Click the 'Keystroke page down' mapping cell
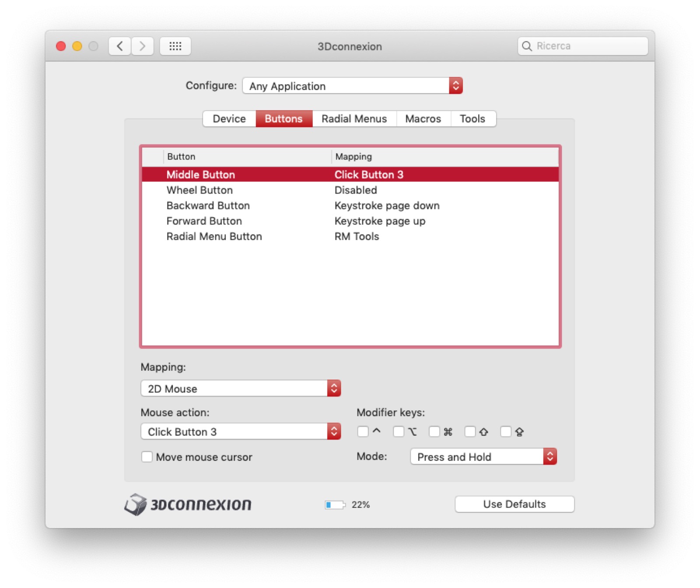This screenshot has height=588, width=700. (387, 205)
